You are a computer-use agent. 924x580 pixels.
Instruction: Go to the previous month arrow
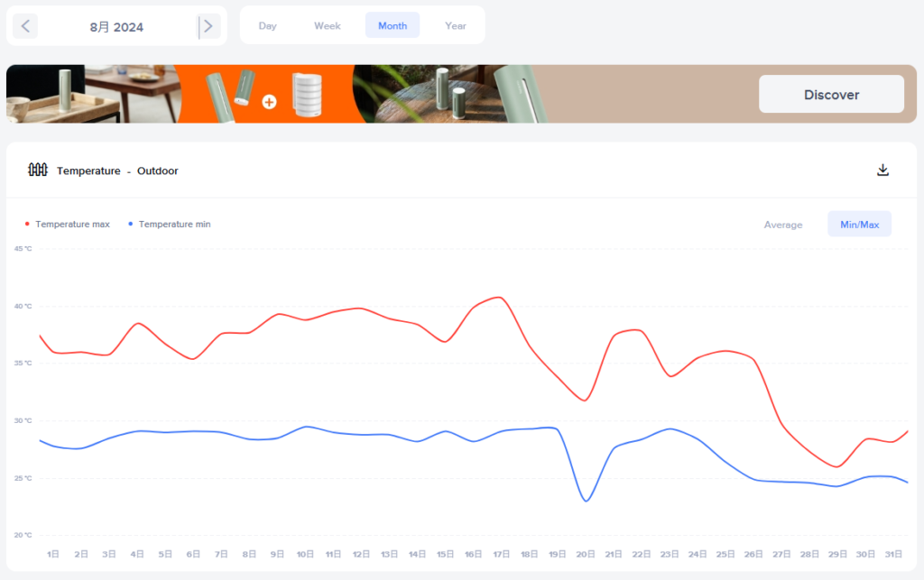click(25, 26)
